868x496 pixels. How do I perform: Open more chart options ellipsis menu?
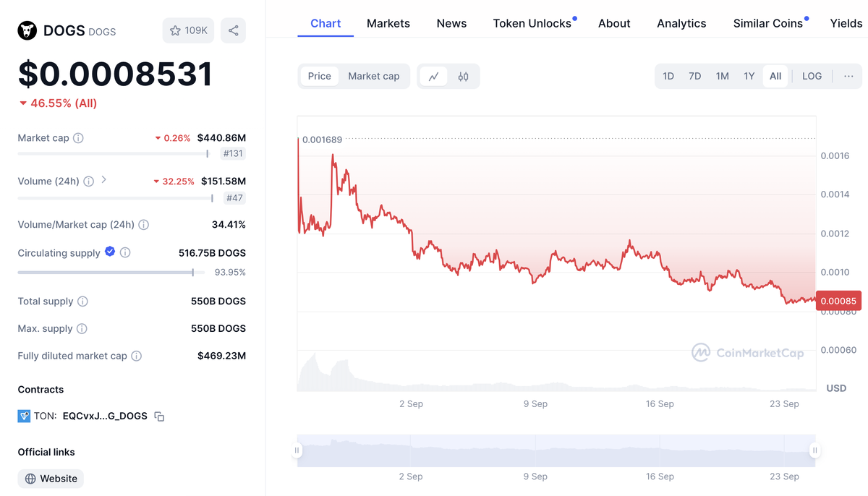coord(848,76)
